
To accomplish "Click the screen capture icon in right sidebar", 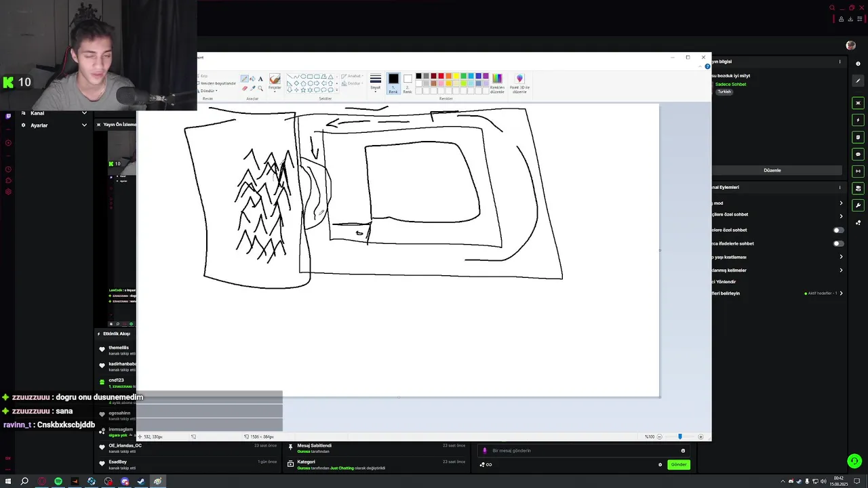I will pyautogui.click(x=858, y=103).
